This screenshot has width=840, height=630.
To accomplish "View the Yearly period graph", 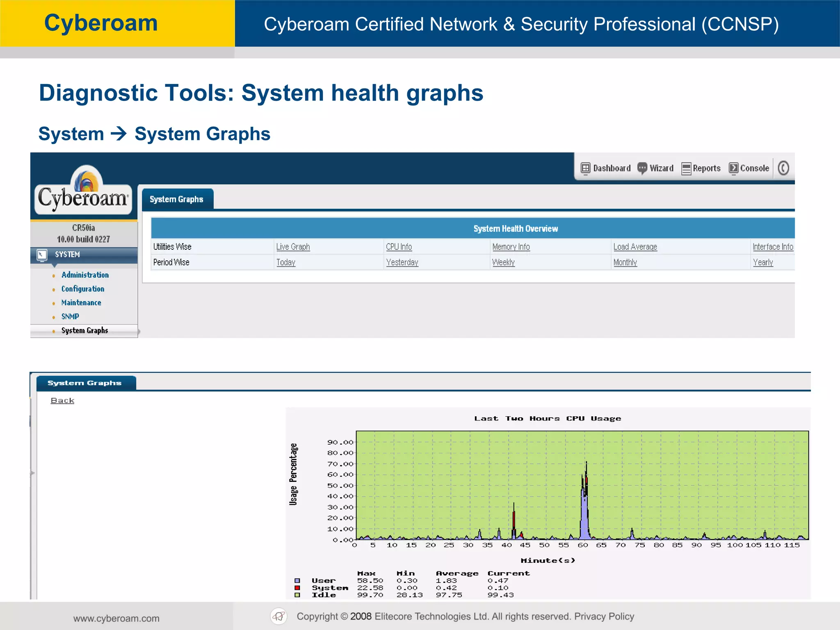I will click(763, 262).
